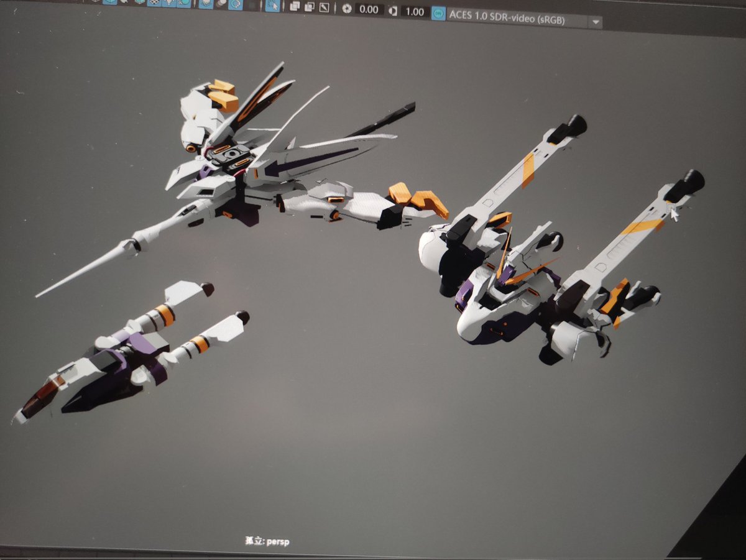746x560 pixels.
Task: Open the ACES 1.0 SDR-video view transform dropdown
Action: [x=525, y=18]
